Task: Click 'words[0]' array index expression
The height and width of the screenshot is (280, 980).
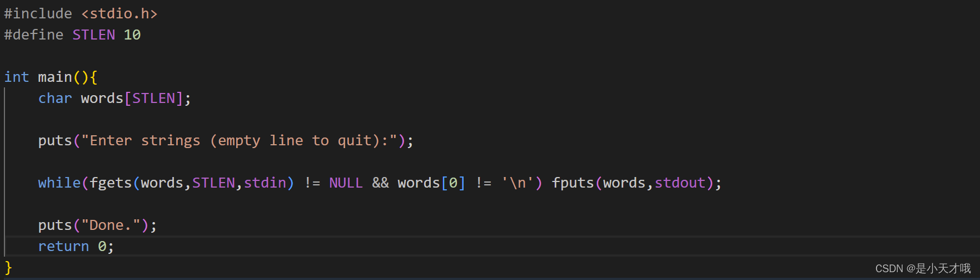Action: coord(431,183)
